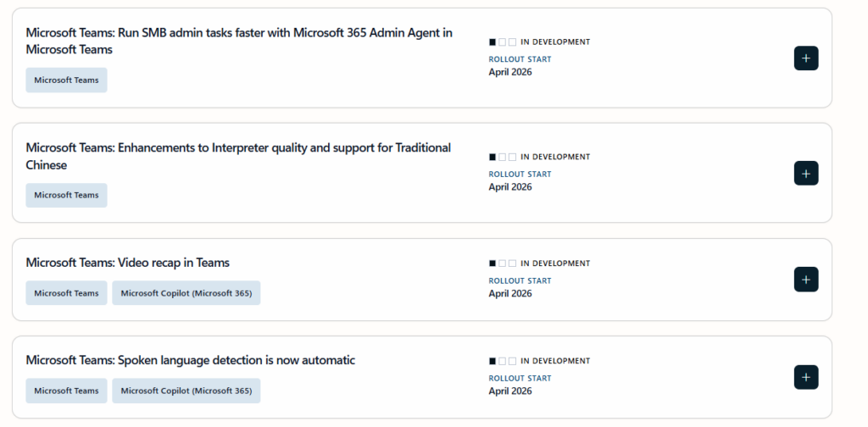Click Microsoft Teams tag on Spoken language card
Viewport: 868px width, 427px height.
pos(66,391)
